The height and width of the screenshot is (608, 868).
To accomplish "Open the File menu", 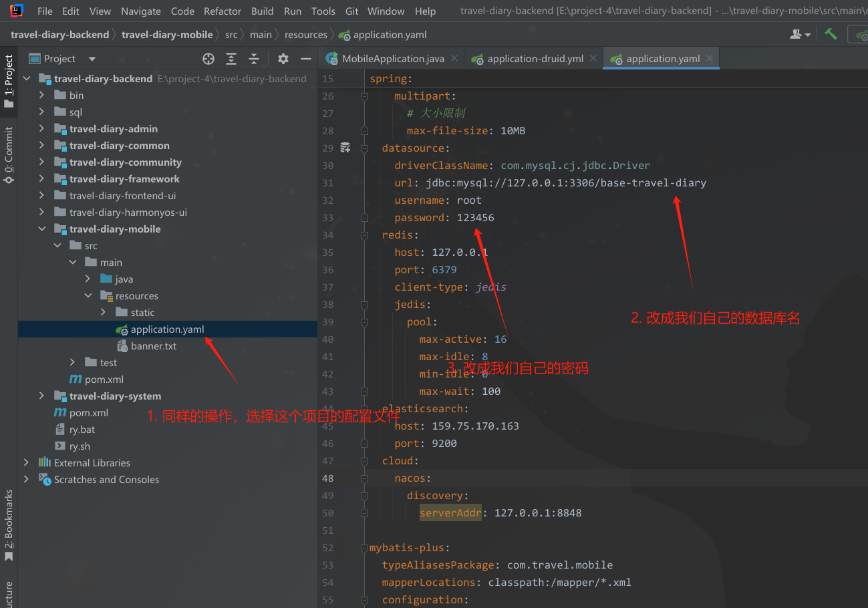I will (x=45, y=11).
